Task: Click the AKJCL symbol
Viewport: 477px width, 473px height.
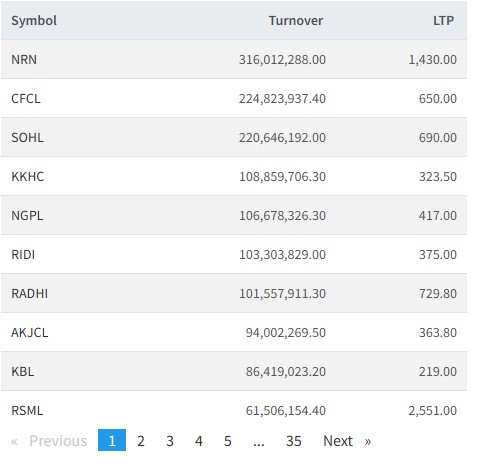Action: pos(30,333)
